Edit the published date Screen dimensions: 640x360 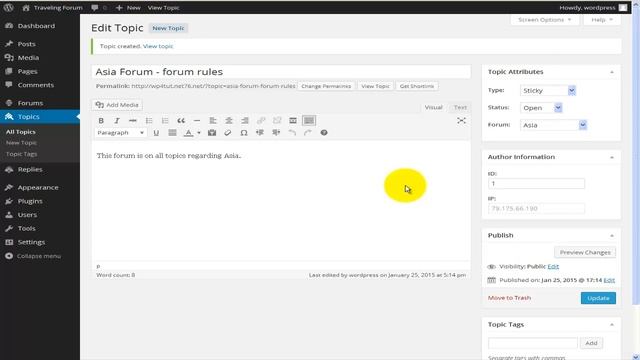tap(609, 280)
